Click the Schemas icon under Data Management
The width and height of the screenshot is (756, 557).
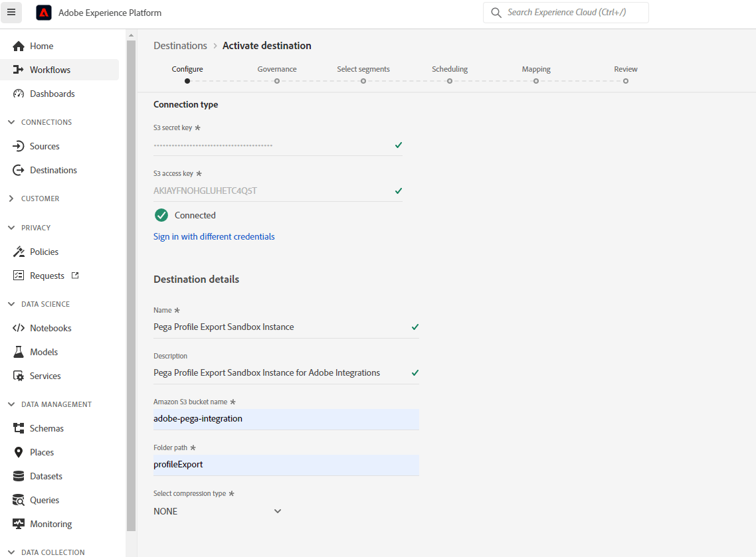tap(20, 428)
